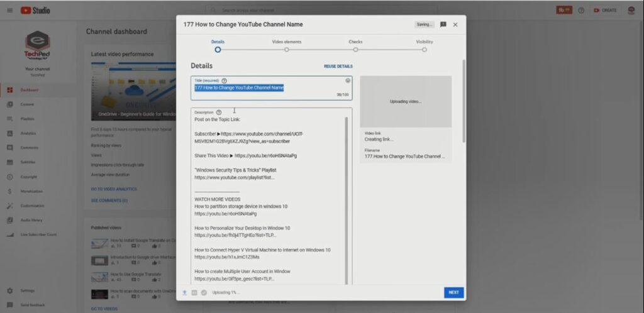Click the SD processing icon in footer
The image size is (644, 313).
[194, 292]
